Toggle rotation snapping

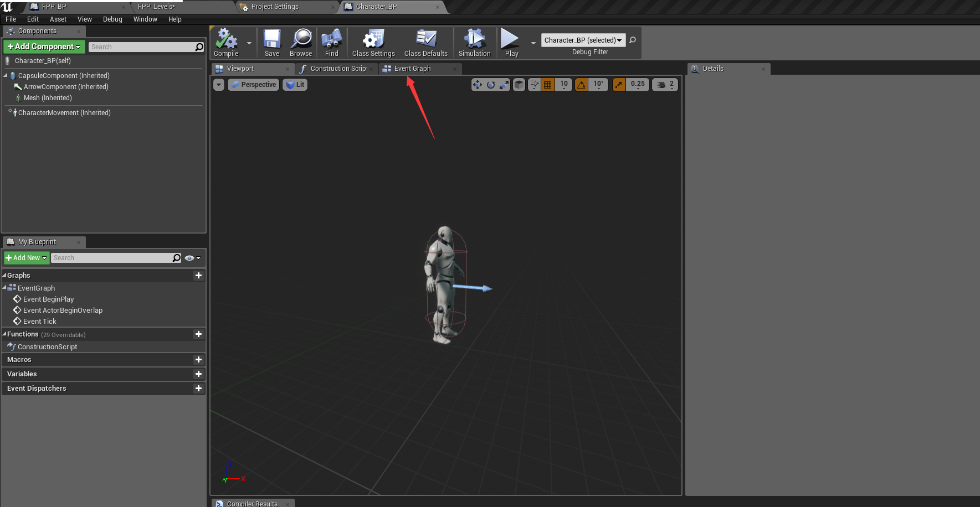[581, 84]
